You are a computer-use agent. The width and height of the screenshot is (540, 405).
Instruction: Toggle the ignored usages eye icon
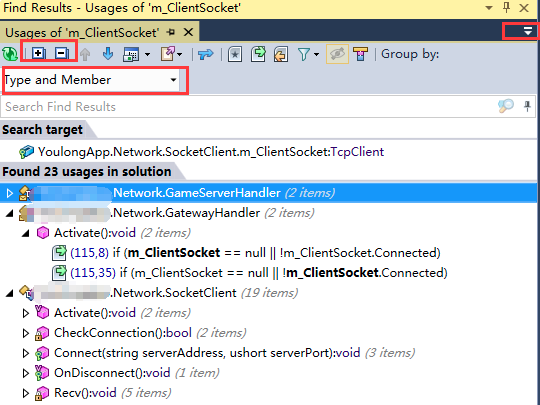[337, 54]
